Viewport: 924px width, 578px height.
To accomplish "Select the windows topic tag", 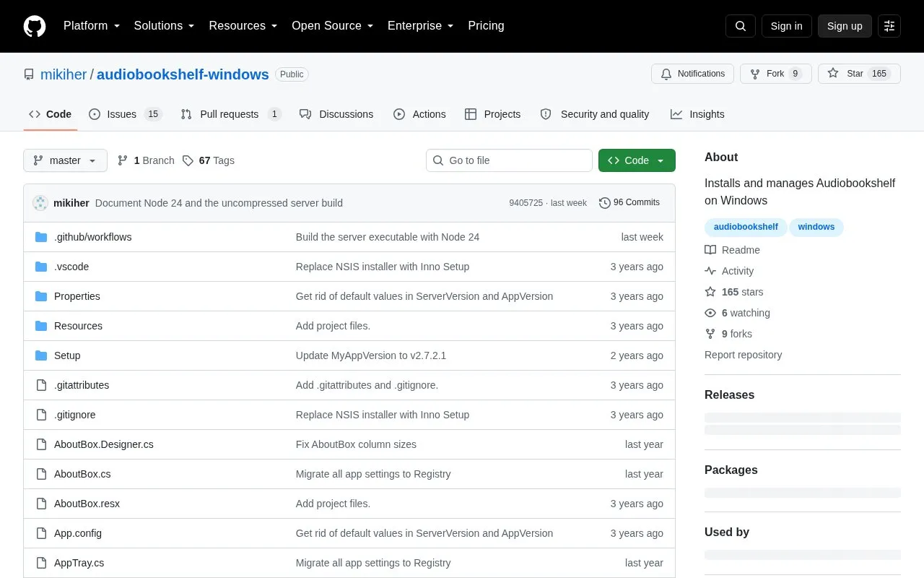I will point(816,227).
